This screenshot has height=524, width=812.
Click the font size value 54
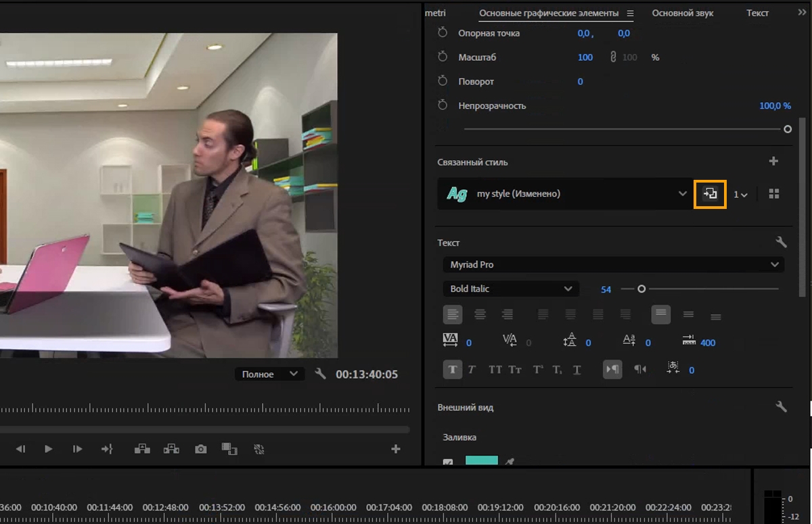(606, 289)
